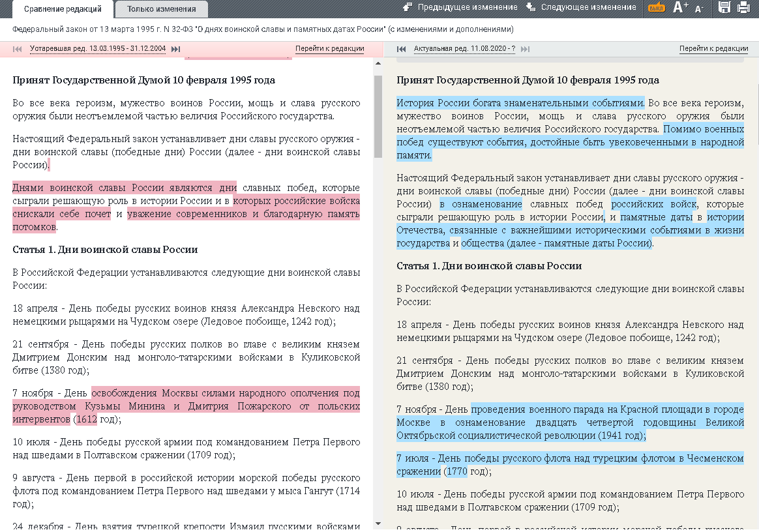The height and width of the screenshot is (532, 759).
Task: Print the comparison via printer icon
Action: (743, 7)
